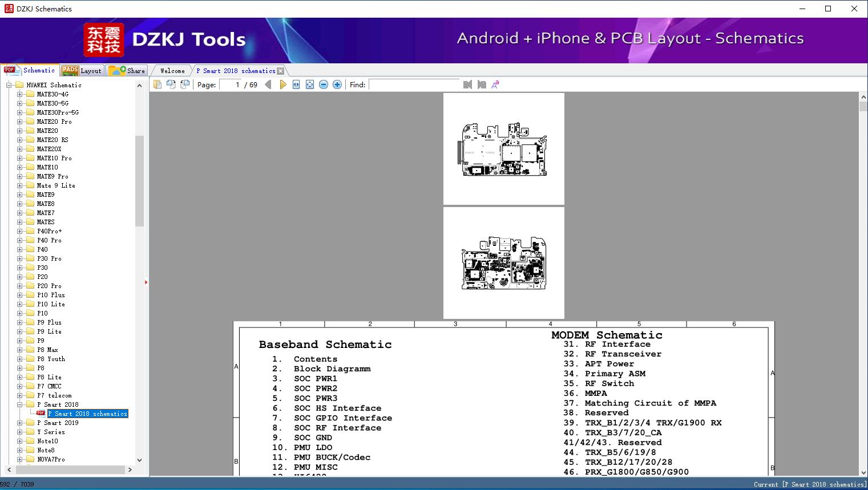Expand the MATE30-5G folder
The height and width of the screenshot is (490, 868).
tap(20, 103)
